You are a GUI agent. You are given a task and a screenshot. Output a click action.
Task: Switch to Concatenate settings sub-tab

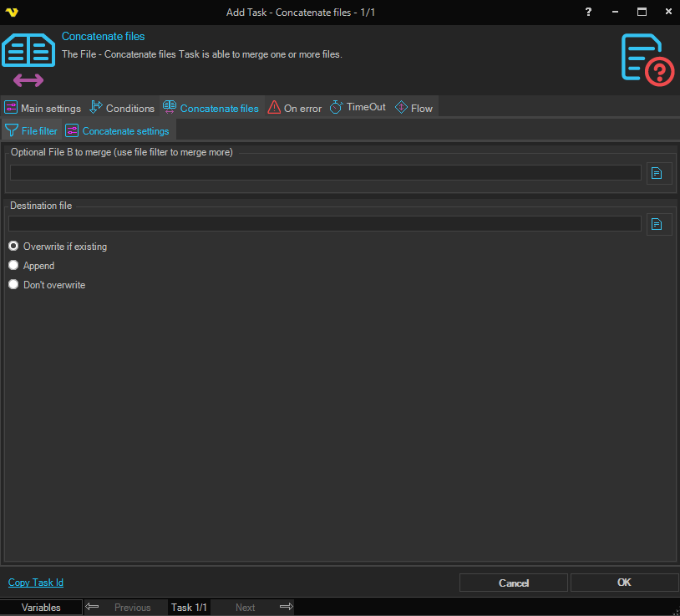(x=118, y=131)
